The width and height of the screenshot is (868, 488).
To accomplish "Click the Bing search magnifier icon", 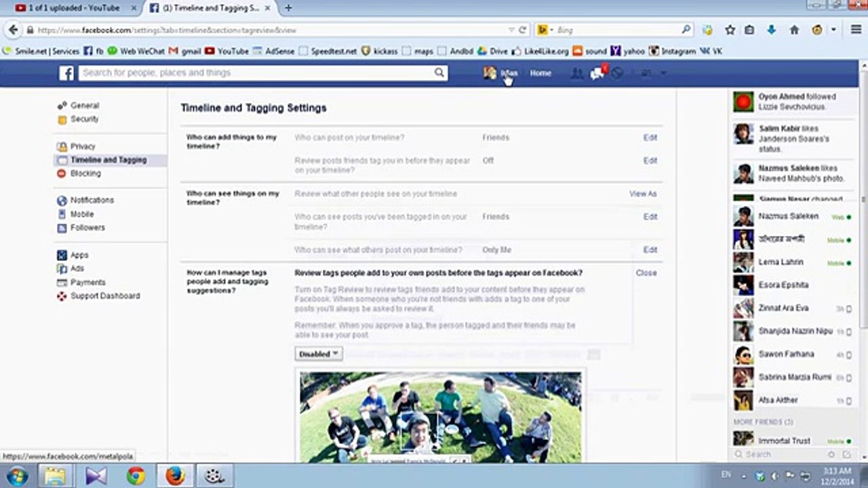I will pos(686,30).
